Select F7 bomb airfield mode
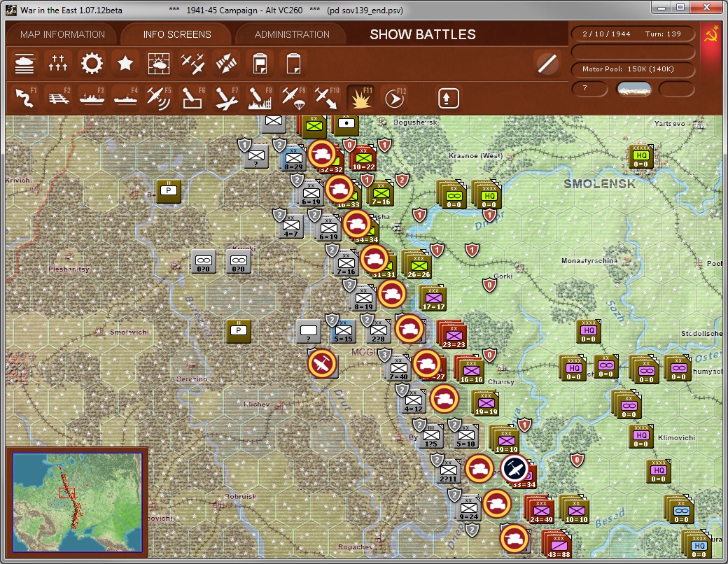 pyautogui.click(x=226, y=98)
